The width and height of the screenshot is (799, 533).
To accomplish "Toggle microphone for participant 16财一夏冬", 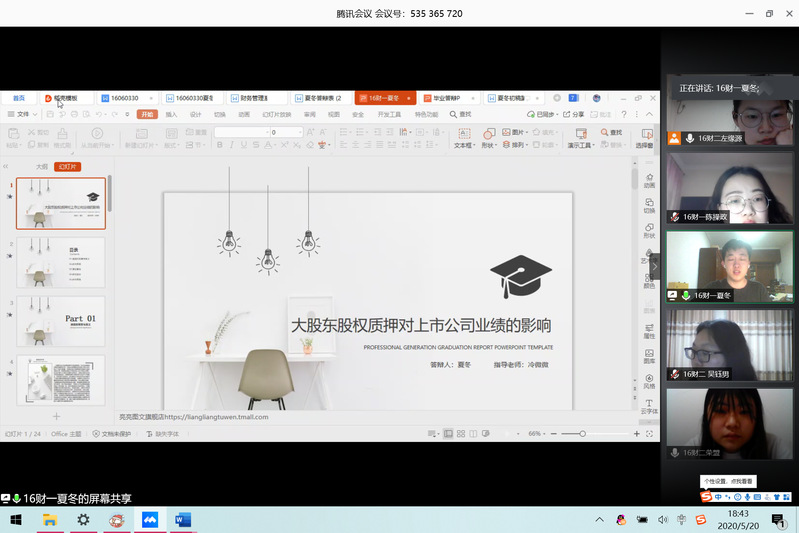I will (x=686, y=295).
